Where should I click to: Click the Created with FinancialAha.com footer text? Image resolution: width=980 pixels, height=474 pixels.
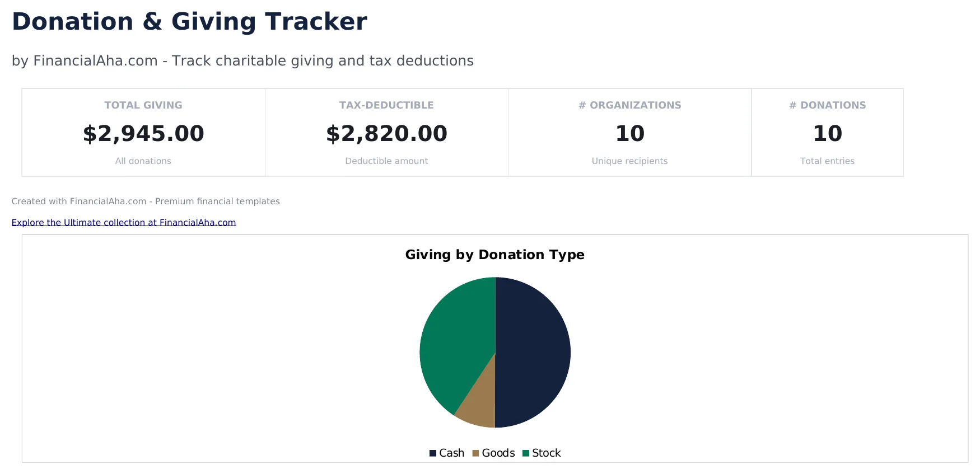click(146, 201)
